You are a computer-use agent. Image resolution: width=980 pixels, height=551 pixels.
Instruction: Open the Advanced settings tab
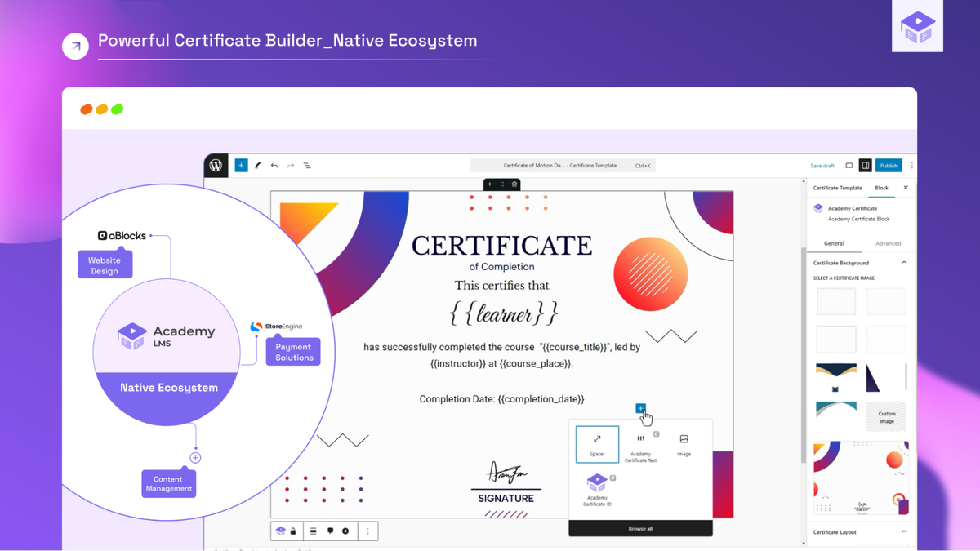coord(888,243)
